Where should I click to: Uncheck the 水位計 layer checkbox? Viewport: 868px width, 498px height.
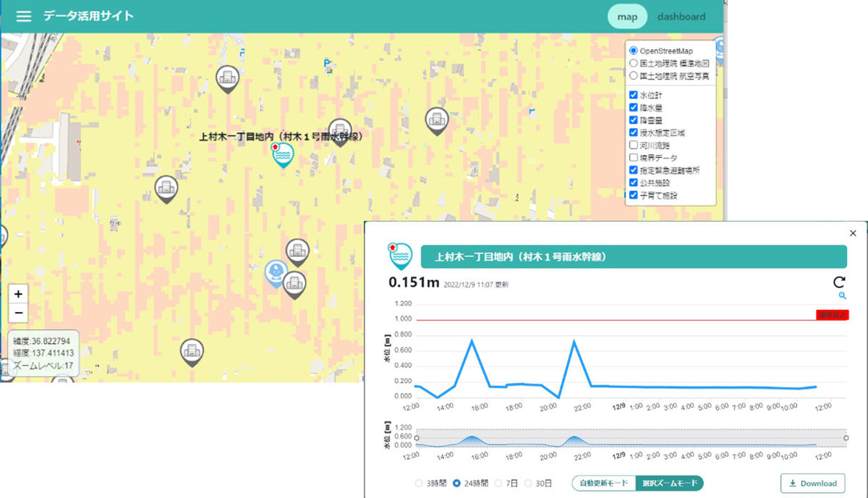634,95
